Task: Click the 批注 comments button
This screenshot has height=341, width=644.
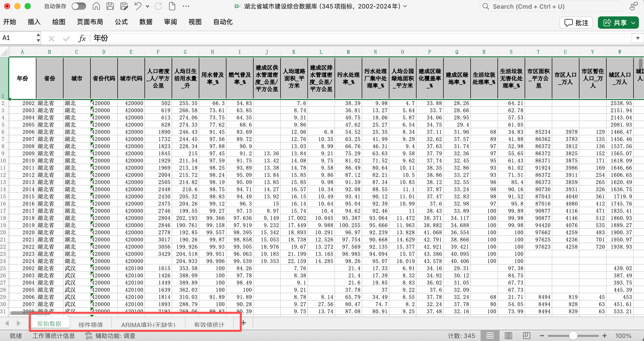Action: point(576,23)
